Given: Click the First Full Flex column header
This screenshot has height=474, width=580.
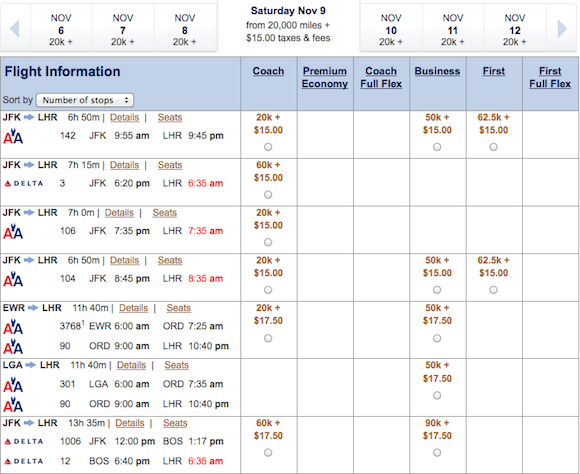Looking at the screenshot, I should pos(550,77).
